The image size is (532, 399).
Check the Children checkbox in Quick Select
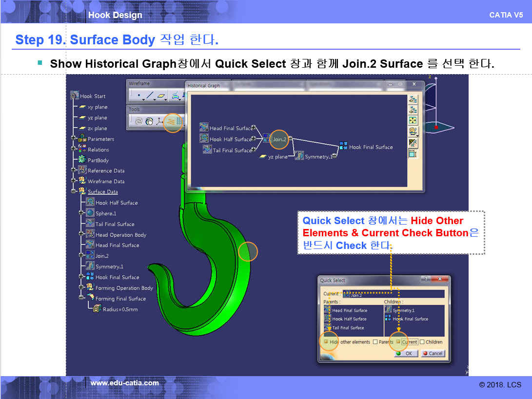tap(422, 342)
